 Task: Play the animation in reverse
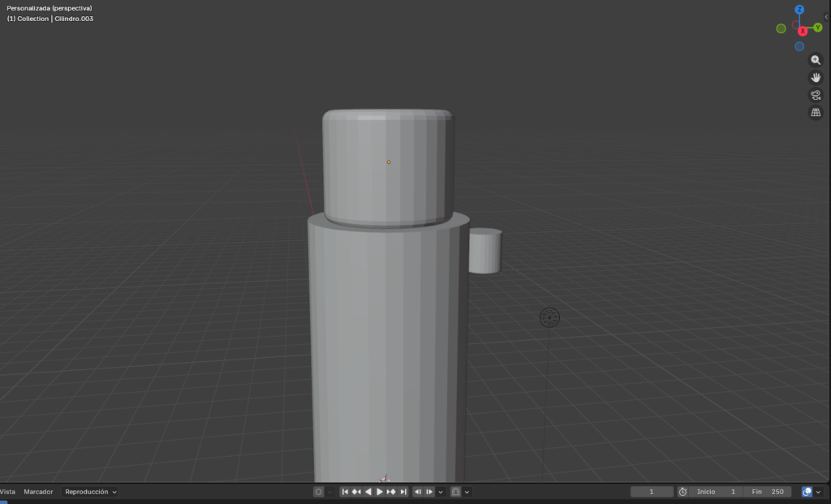368,491
